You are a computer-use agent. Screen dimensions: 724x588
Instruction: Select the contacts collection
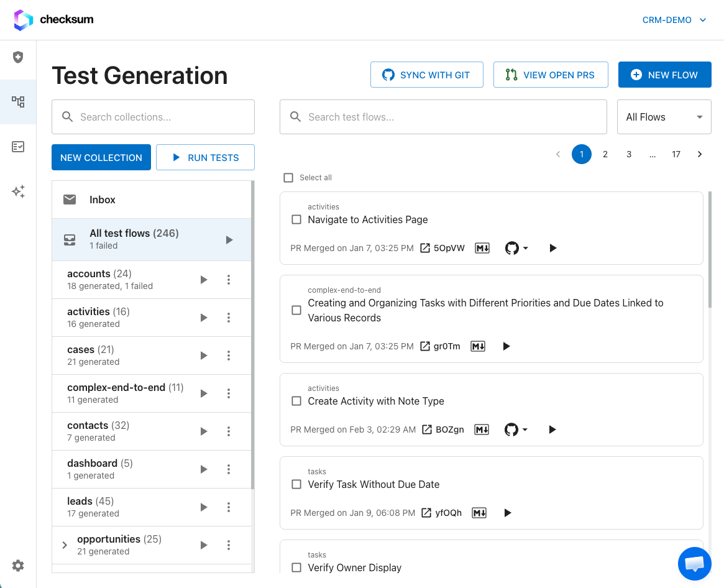click(x=98, y=425)
